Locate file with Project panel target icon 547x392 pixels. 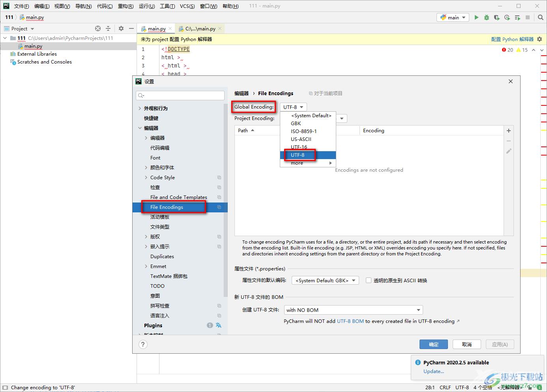(x=98, y=28)
